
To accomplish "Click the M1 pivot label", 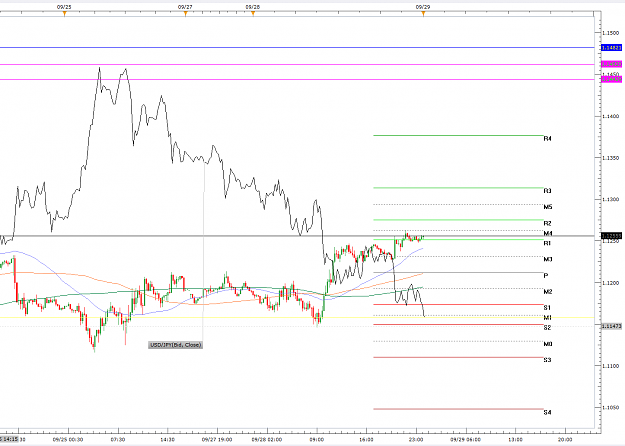I will click(547, 318).
